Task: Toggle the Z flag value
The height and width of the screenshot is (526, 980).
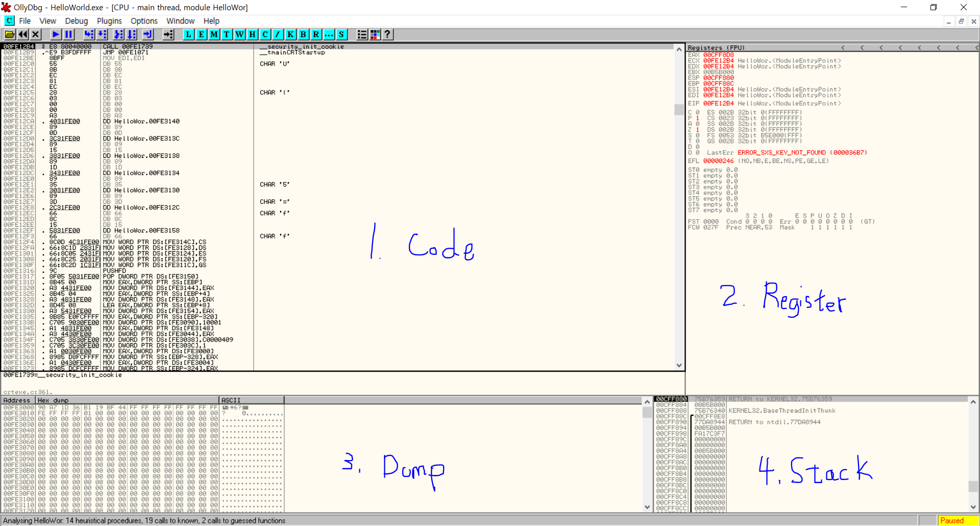Action: [698, 130]
